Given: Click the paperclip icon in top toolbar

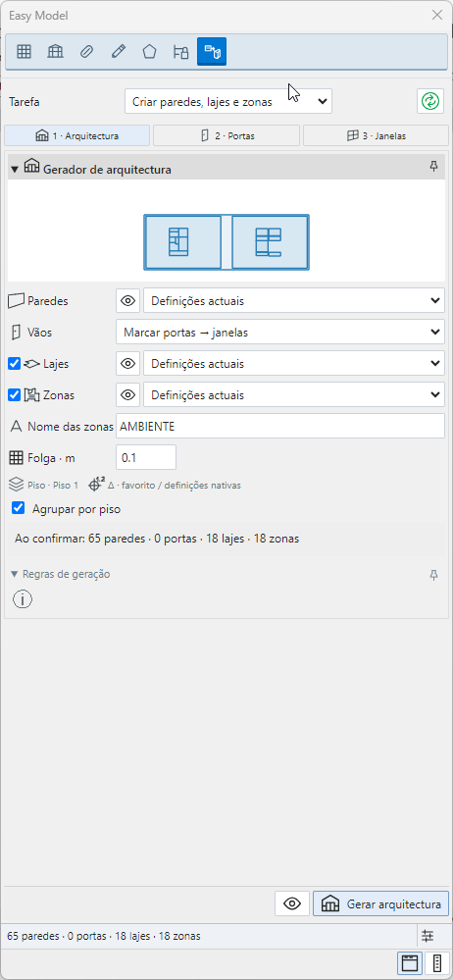Looking at the screenshot, I should click(x=86, y=52).
